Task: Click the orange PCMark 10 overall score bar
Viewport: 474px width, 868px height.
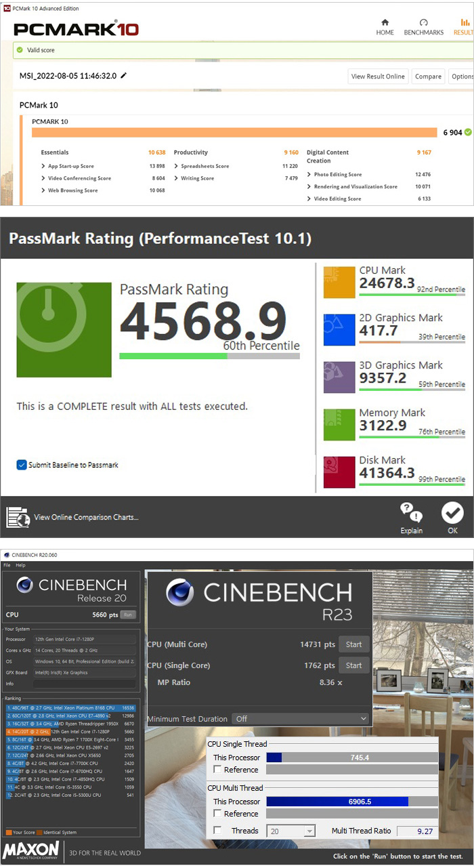Action: click(234, 132)
